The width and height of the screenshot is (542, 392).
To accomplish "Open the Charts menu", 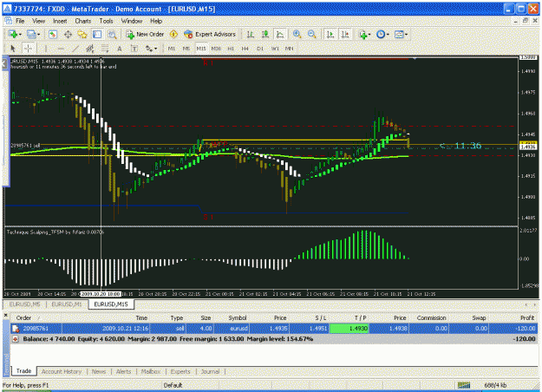I will (83, 21).
